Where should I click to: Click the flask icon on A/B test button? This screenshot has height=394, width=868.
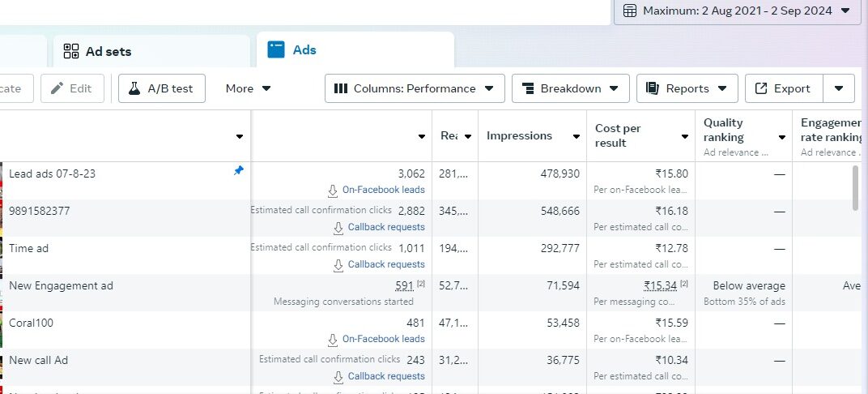[134, 88]
